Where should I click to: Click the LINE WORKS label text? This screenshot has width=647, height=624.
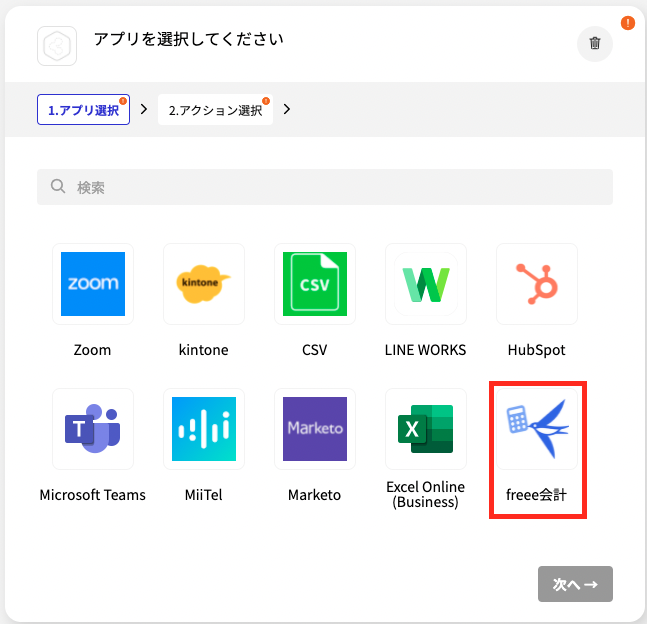[425, 350]
